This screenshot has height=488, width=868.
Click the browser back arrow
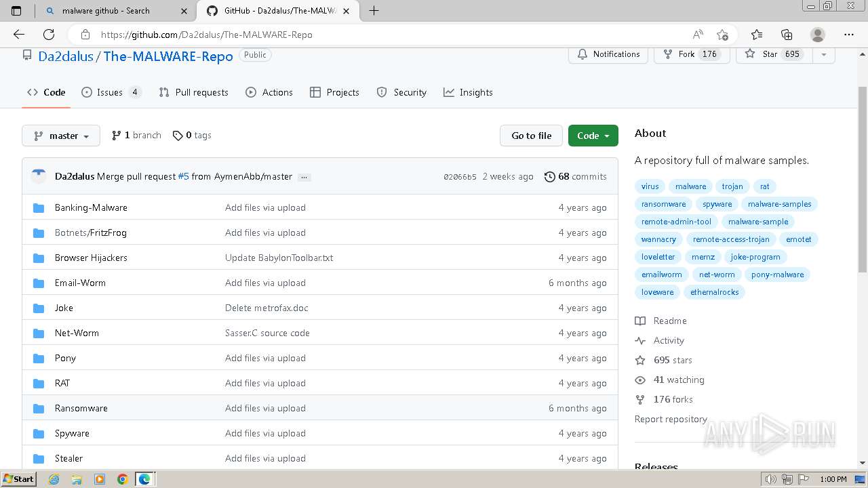pyautogui.click(x=19, y=35)
